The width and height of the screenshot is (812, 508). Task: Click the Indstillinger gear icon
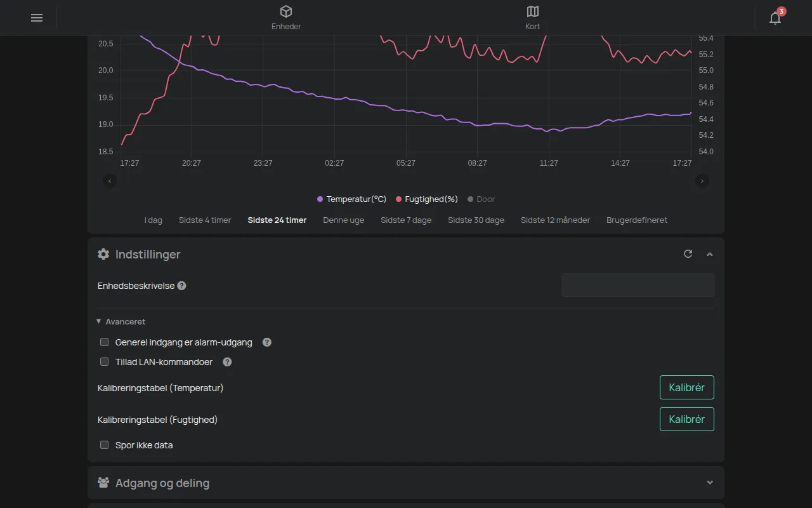(103, 254)
